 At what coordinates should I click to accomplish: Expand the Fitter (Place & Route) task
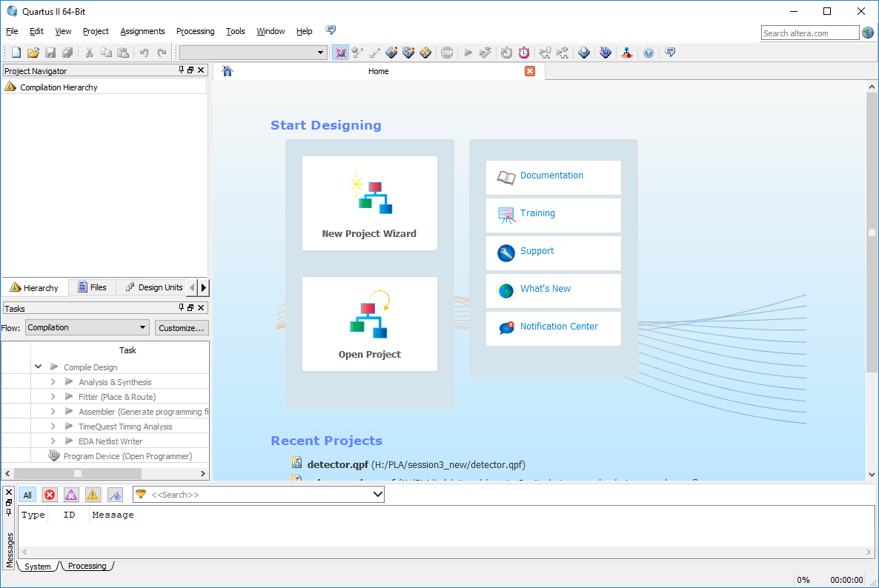tap(53, 396)
